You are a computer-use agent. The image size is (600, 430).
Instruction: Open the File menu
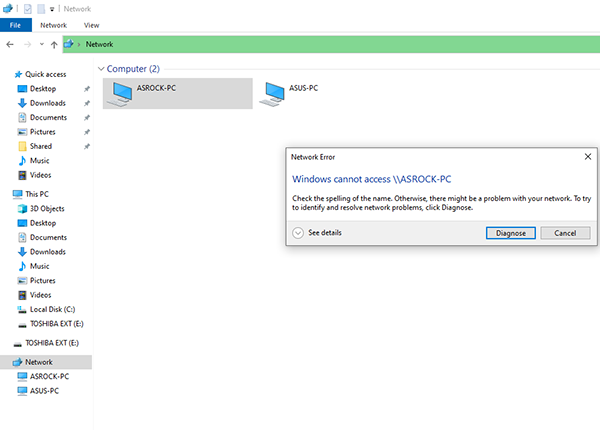tap(16, 25)
